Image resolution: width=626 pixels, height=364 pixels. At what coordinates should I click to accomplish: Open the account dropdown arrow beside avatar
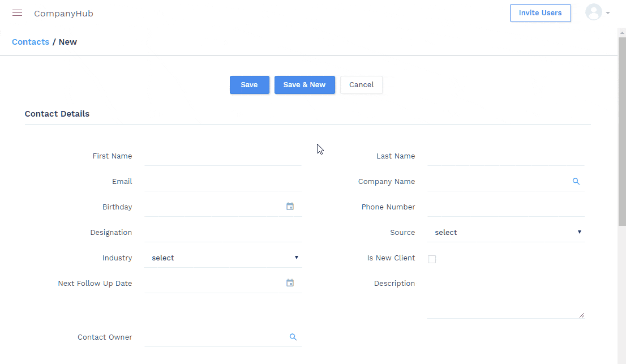(x=608, y=13)
